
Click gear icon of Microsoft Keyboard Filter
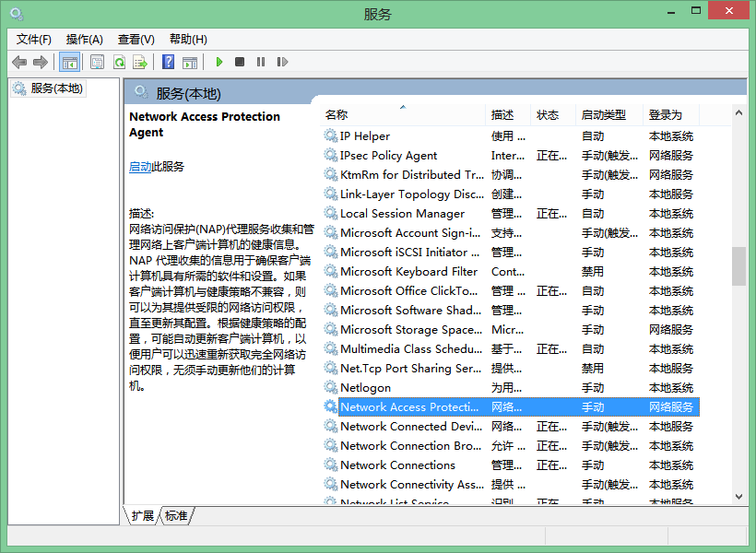[331, 271]
